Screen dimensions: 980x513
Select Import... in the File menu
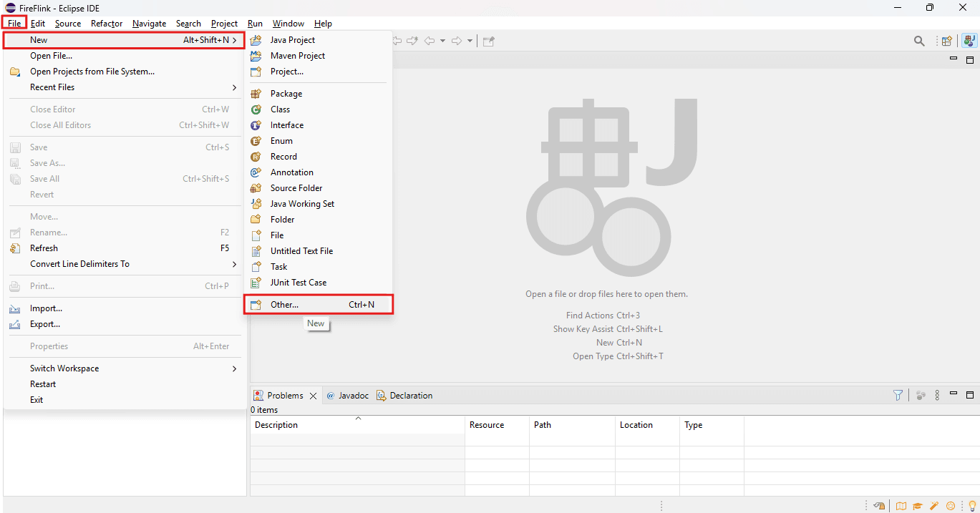pyautogui.click(x=125, y=308)
